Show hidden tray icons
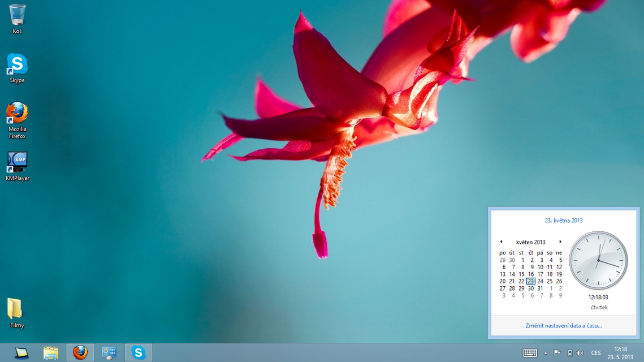Screen dimensions: 644x362 pyautogui.click(x=546, y=352)
